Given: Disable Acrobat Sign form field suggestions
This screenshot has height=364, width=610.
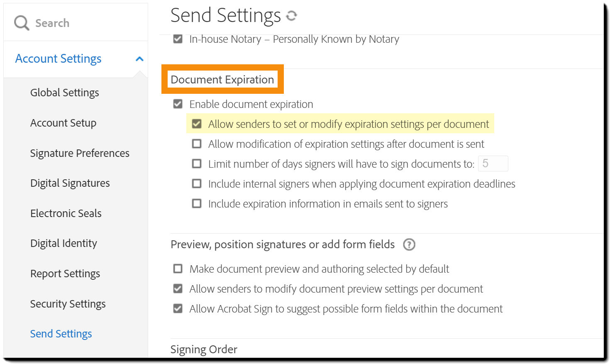Looking at the screenshot, I should [x=178, y=308].
